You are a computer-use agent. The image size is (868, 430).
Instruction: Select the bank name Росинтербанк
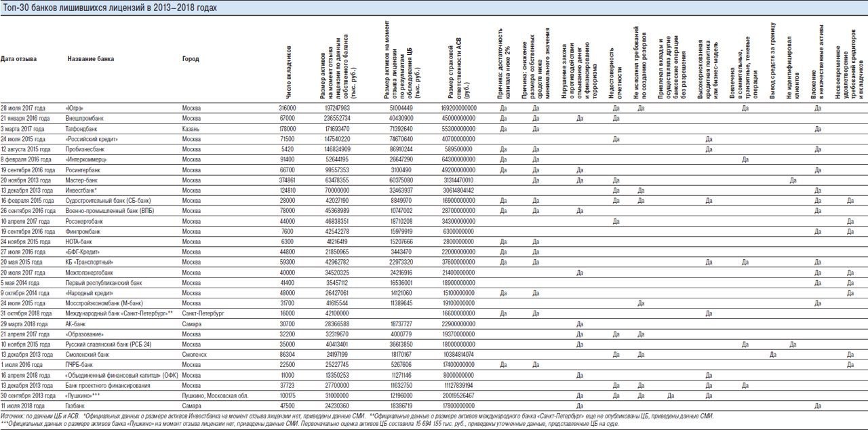pyautogui.click(x=83, y=170)
